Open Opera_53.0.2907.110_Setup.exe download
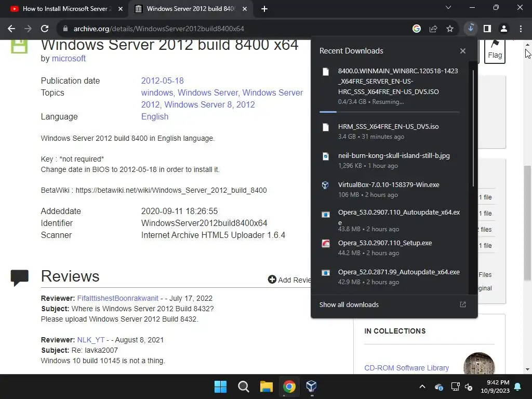The width and height of the screenshot is (532, 399). tap(390, 248)
